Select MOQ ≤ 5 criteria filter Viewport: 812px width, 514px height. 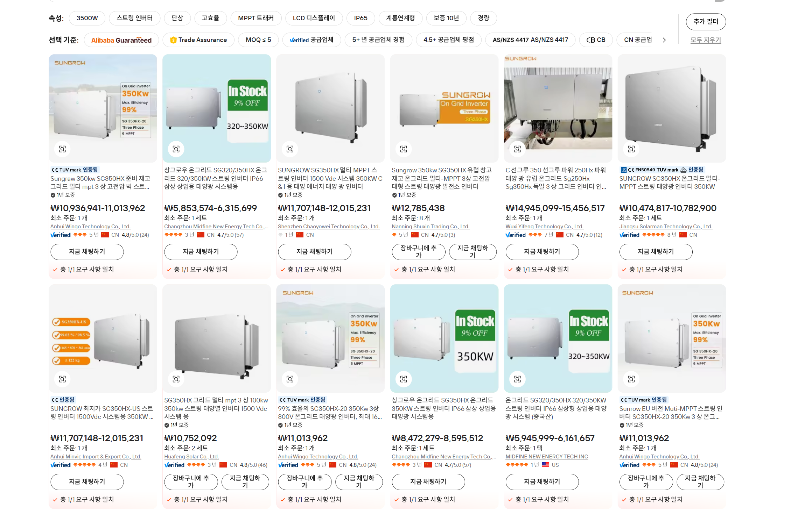[258, 40]
